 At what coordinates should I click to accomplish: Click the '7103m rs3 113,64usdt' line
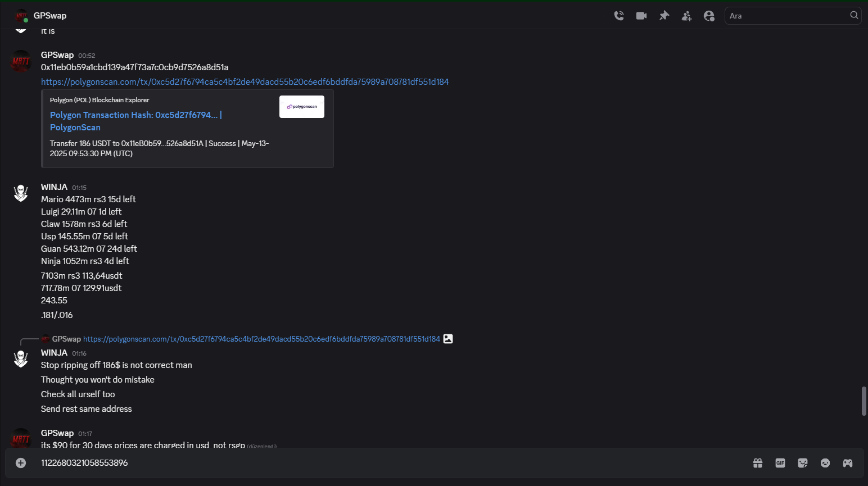click(82, 276)
